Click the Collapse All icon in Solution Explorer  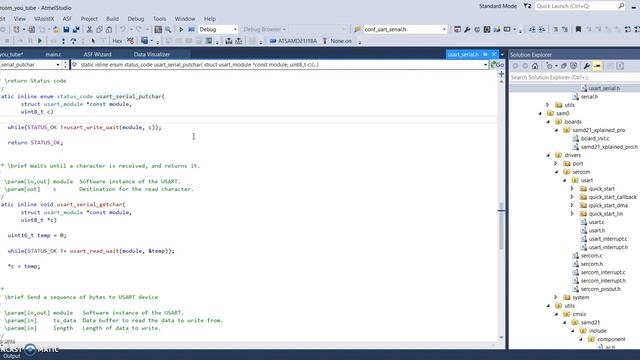coord(564,66)
